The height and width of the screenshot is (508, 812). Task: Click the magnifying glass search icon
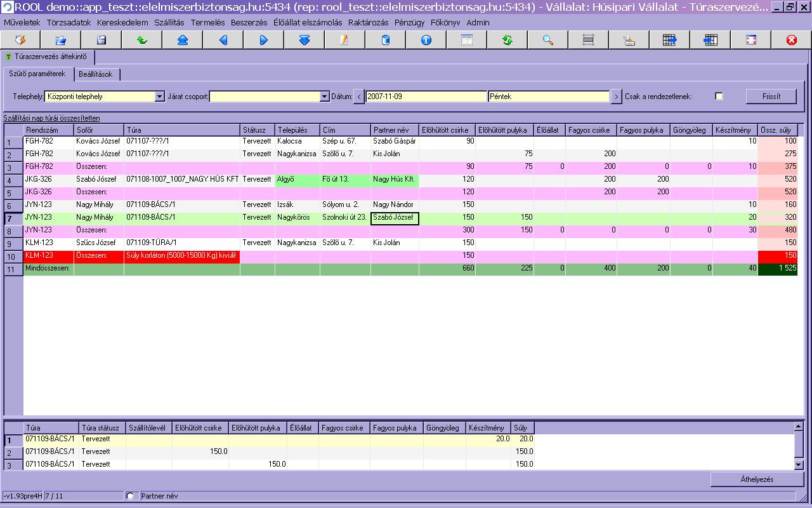[547, 40]
